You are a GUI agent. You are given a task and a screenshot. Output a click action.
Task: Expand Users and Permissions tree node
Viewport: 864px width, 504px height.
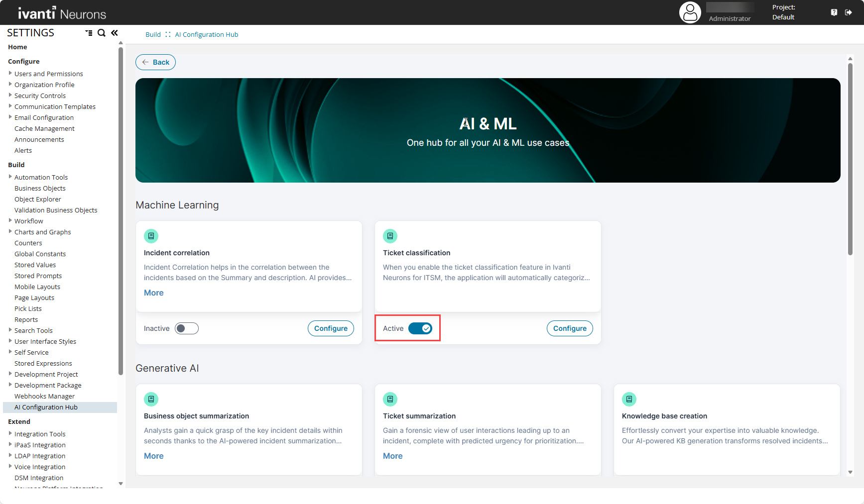[10, 73]
